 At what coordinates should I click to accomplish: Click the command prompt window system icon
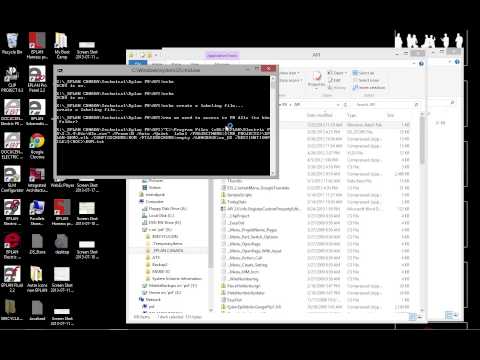click(60, 70)
